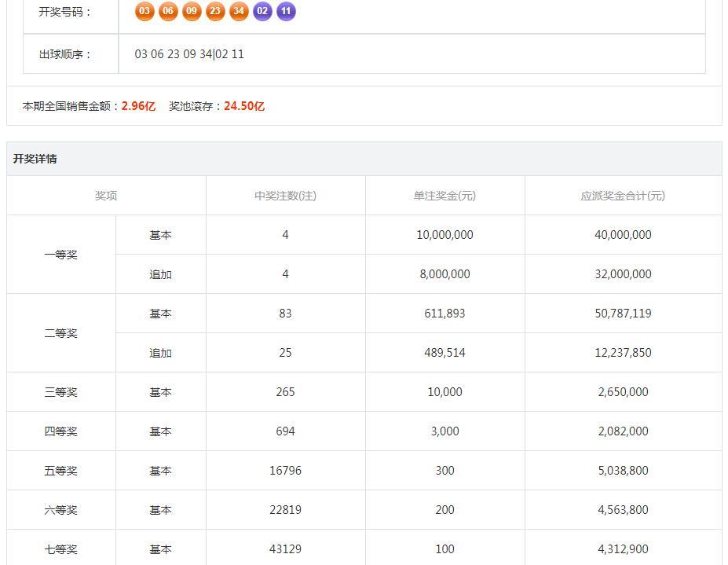The width and height of the screenshot is (728, 565).
Task: Click the 200 prize amount cell
Action: [444, 510]
